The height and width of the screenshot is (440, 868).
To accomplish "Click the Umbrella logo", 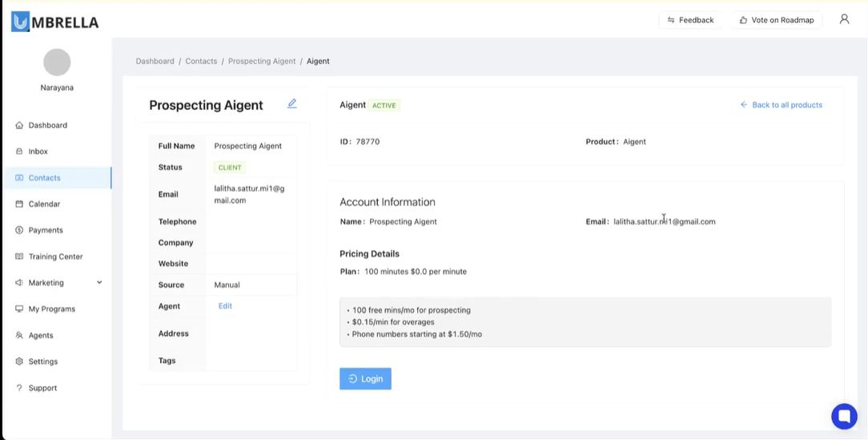I will point(54,22).
